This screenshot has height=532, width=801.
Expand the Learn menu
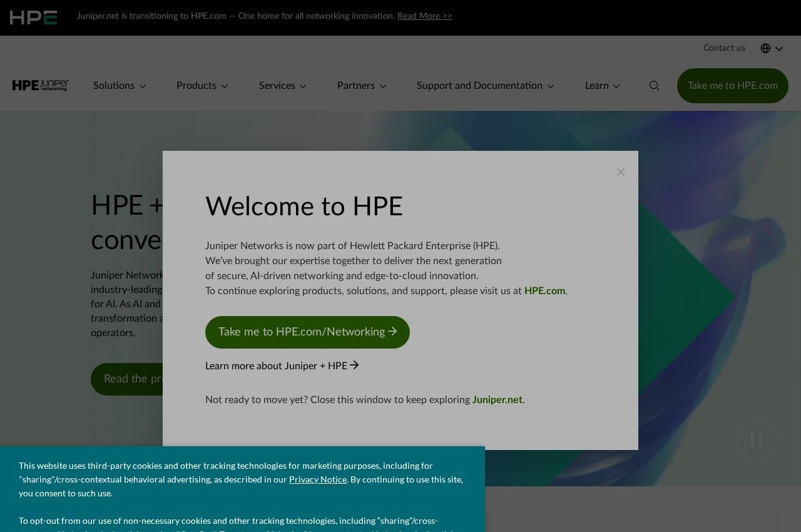pyautogui.click(x=603, y=86)
